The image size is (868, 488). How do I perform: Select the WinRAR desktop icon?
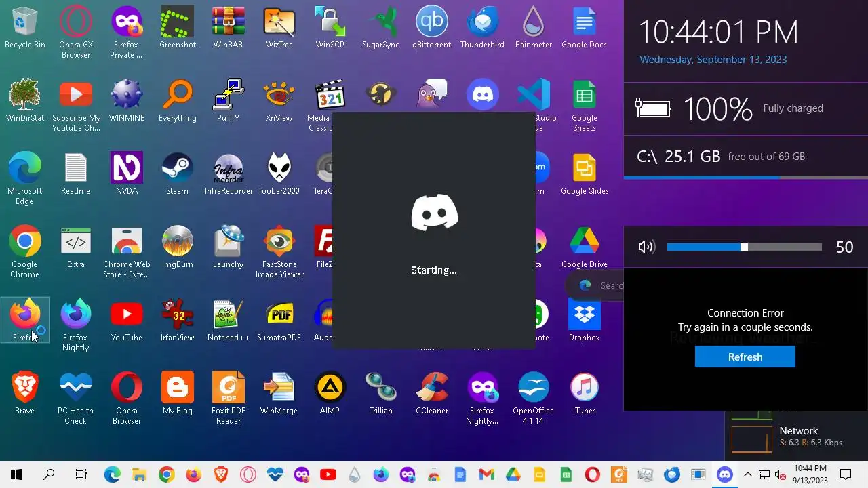pyautogui.click(x=228, y=28)
